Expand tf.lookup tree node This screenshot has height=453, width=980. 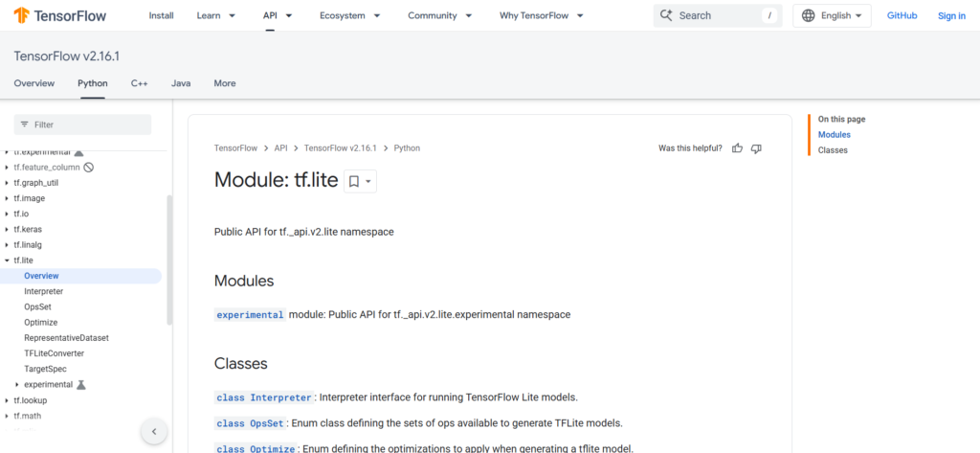pos(7,399)
